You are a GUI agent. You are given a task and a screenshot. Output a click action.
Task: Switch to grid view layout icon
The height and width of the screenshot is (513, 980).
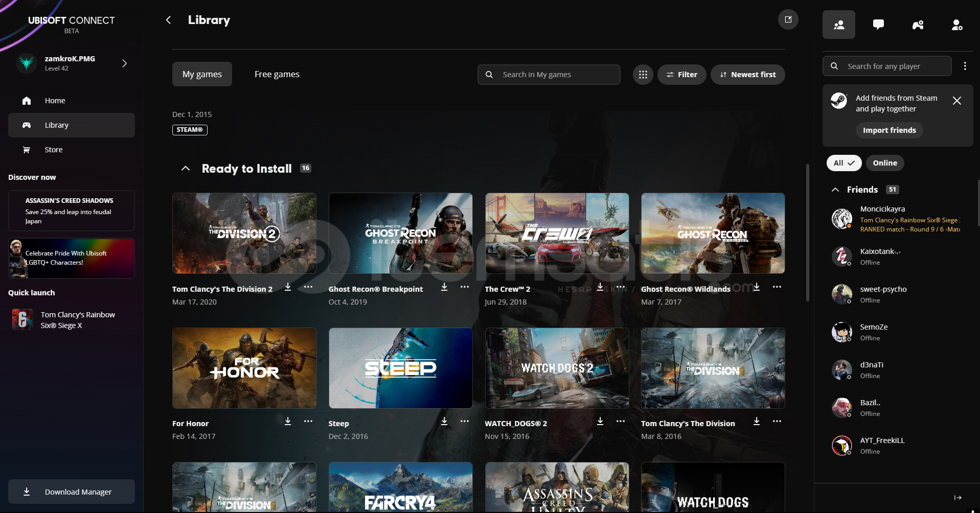pos(643,75)
